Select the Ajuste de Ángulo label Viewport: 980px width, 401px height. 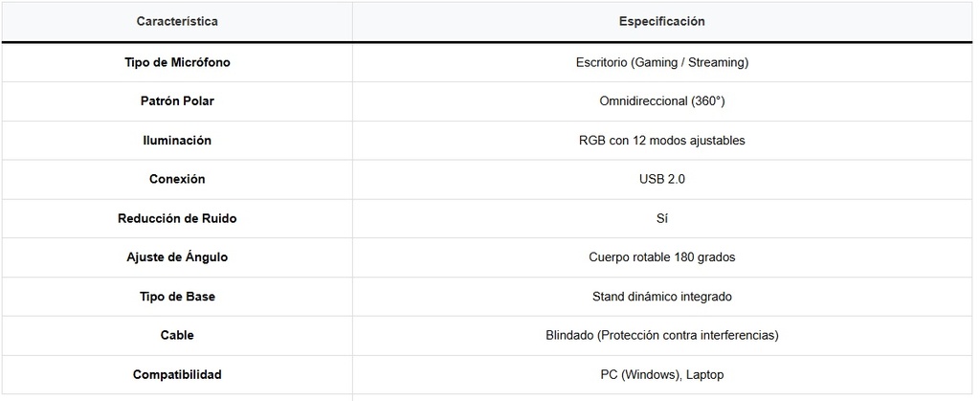click(x=177, y=257)
